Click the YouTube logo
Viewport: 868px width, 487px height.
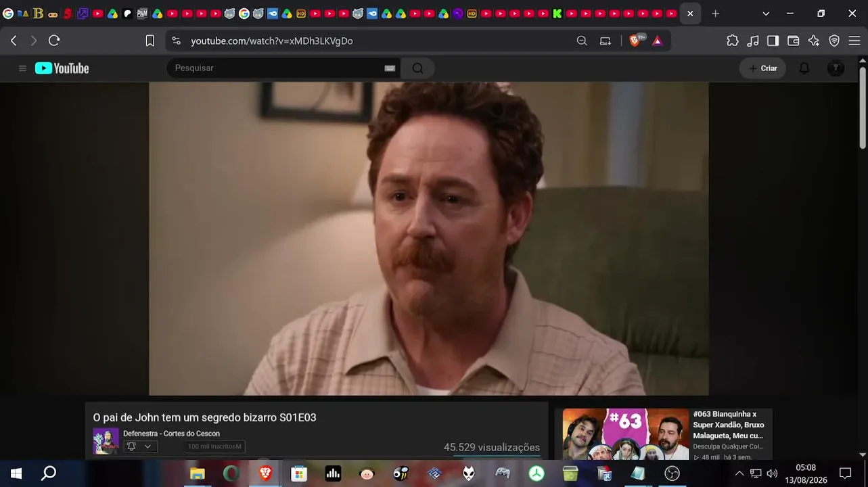pyautogui.click(x=62, y=68)
